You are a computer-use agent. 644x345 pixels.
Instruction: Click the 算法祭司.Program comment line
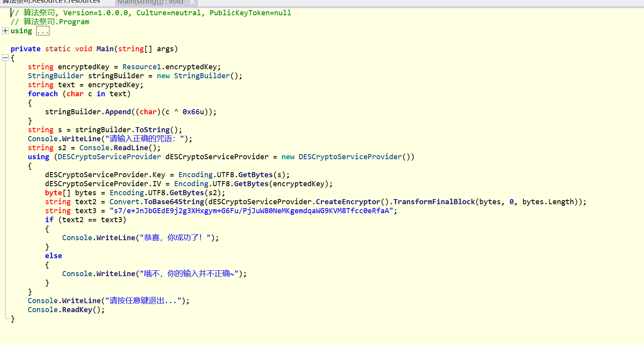(56, 22)
